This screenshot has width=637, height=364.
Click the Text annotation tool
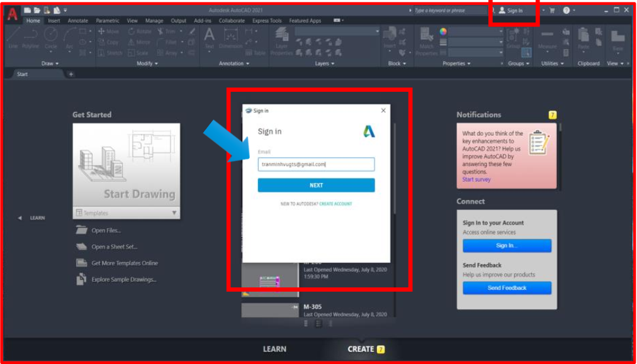pos(209,36)
